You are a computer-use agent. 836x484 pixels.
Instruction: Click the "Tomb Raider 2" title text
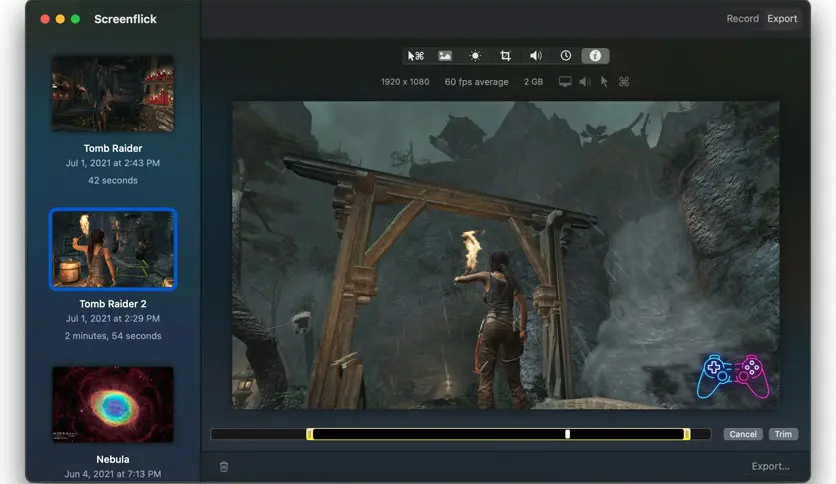point(112,304)
